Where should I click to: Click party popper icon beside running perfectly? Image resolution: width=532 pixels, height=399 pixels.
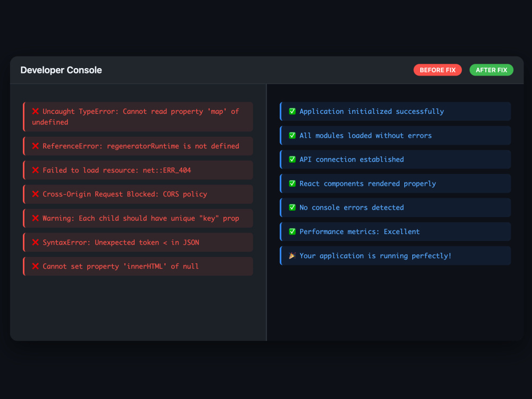292,255
